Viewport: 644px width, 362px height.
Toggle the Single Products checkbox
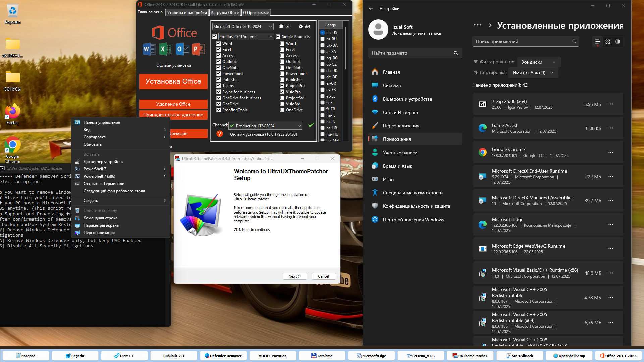[278, 37]
